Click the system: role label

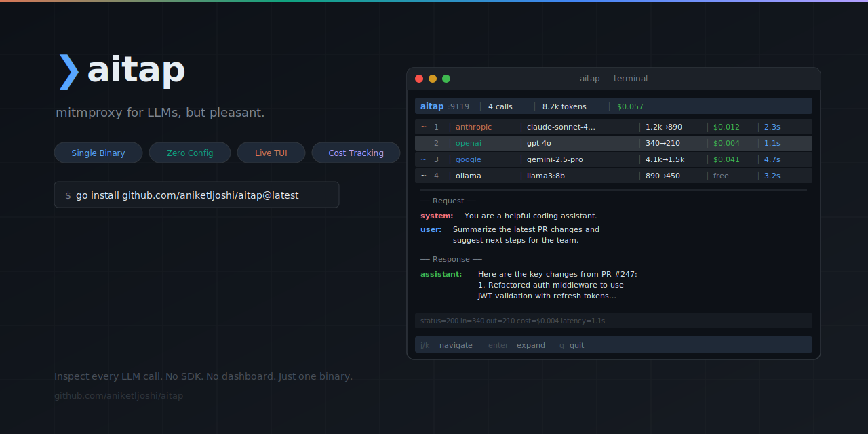coord(437,216)
